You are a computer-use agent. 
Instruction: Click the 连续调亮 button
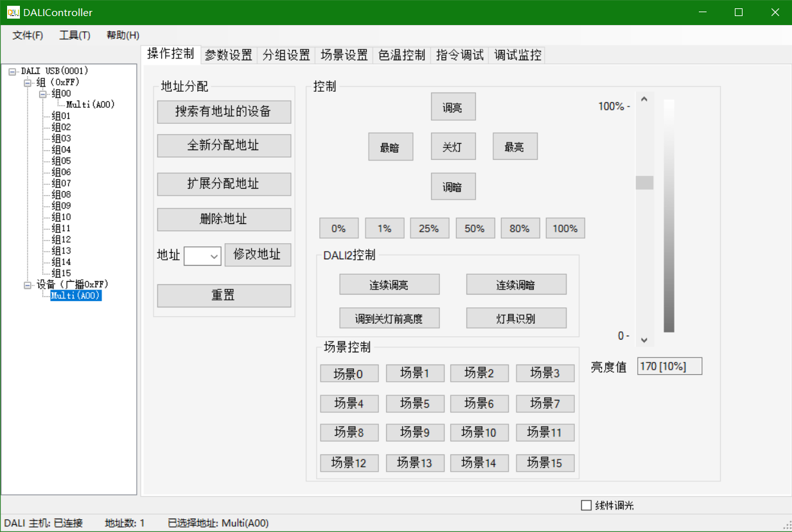coord(389,284)
